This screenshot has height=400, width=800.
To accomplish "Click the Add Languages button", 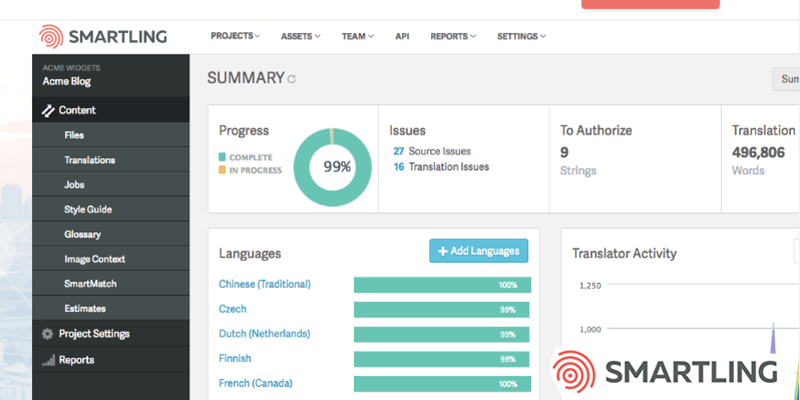I will (478, 251).
